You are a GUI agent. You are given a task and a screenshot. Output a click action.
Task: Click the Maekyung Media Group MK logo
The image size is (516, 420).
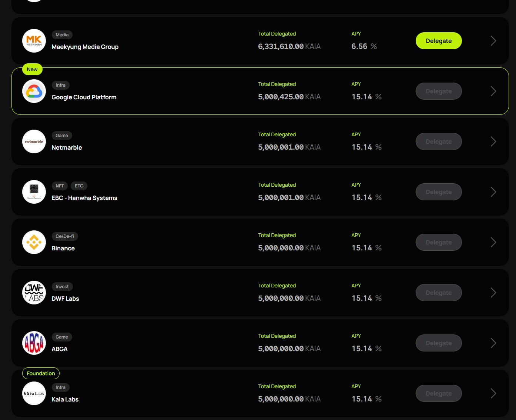pos(34,41)
